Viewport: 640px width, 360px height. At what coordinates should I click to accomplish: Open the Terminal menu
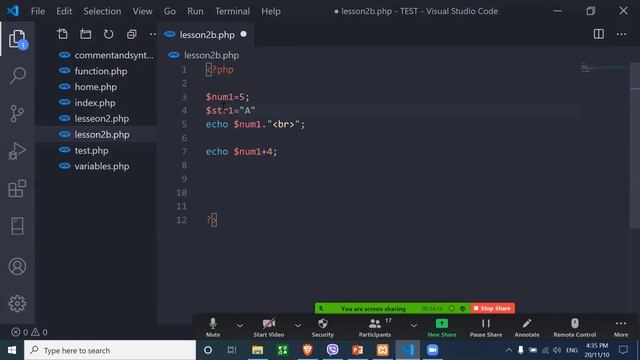coord(232,11)
